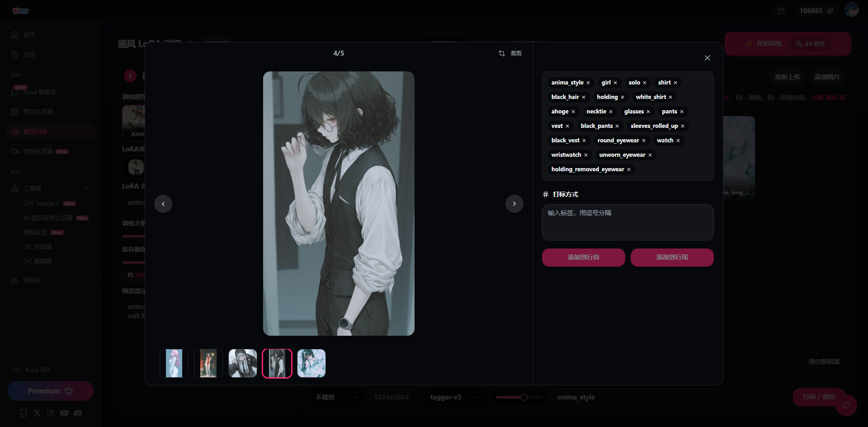Open the Discord link icon
The image size is (868, 427).
point(78,413)
